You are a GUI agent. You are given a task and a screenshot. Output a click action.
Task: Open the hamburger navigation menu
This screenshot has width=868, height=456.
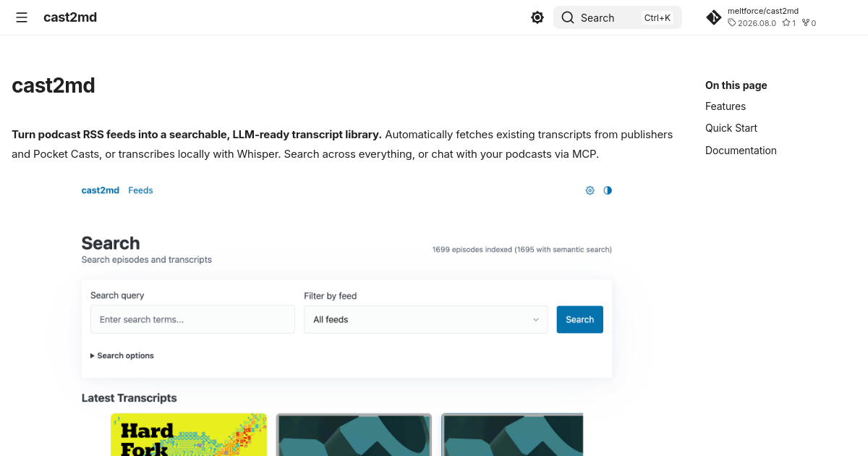tap(22, 17)
